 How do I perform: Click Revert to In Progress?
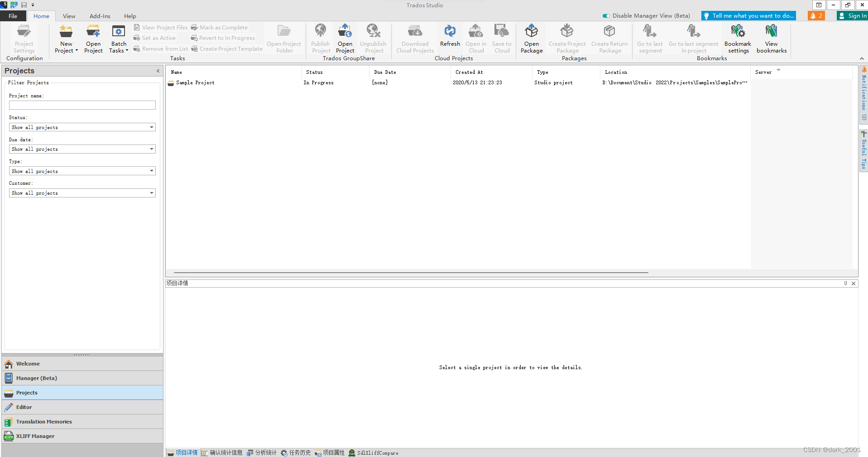click(223, 38)
